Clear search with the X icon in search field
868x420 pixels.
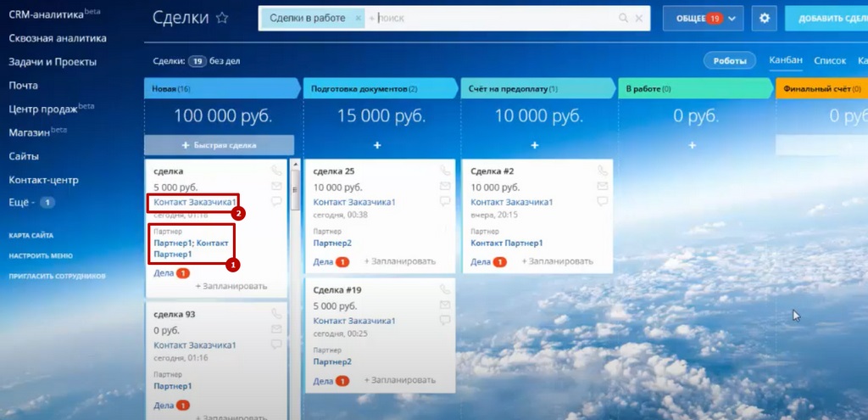click(x=639, y=19)
